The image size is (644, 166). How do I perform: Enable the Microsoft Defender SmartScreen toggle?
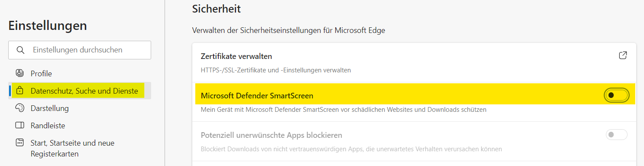click(x=616, y=95)
